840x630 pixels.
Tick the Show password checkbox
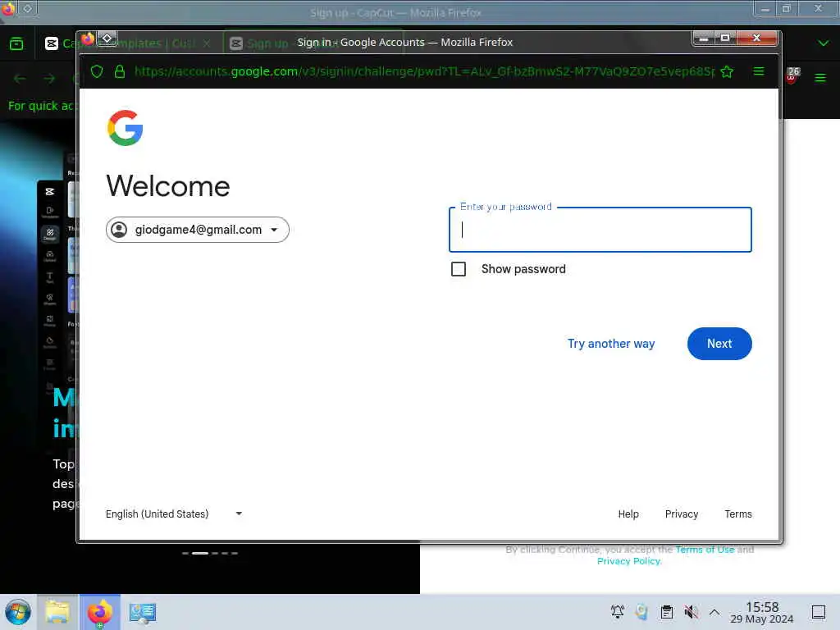[x=459, y=269]
